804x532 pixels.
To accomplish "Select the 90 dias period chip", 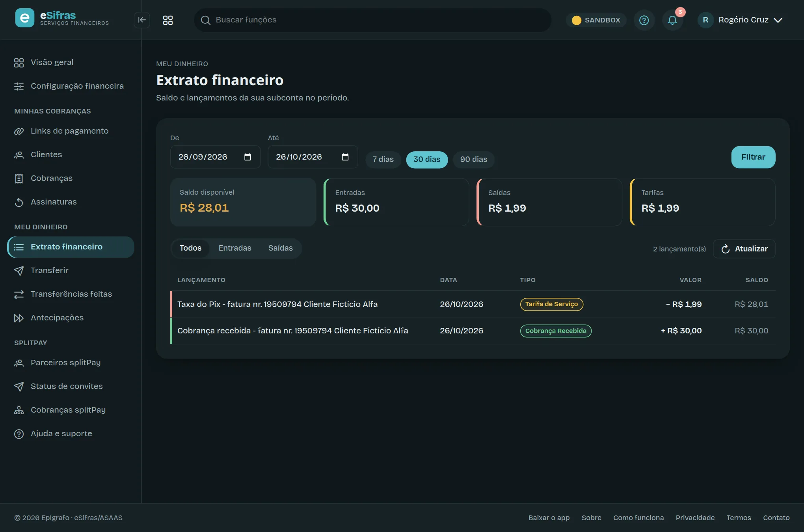I will (474, 160).
